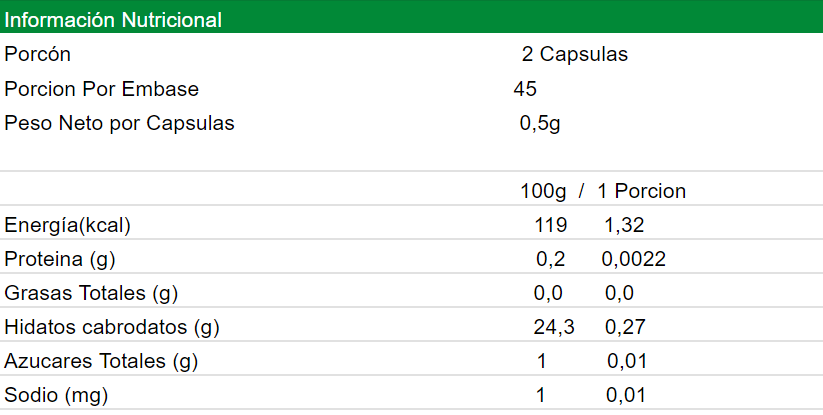This screenshot has width=823, height=415.
Task: Click the 100g column header
Action: click(x=543, y=191)
